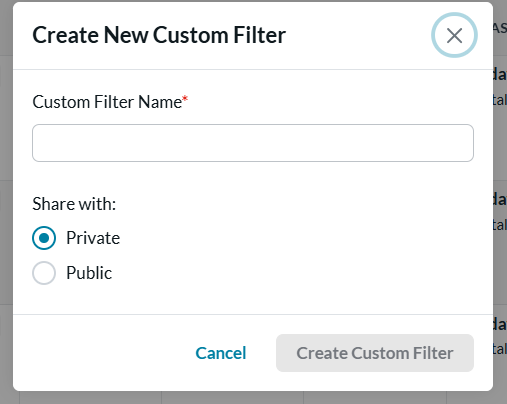
Task: Click the Create Custom Filter button
Action: tap(375, 353)
